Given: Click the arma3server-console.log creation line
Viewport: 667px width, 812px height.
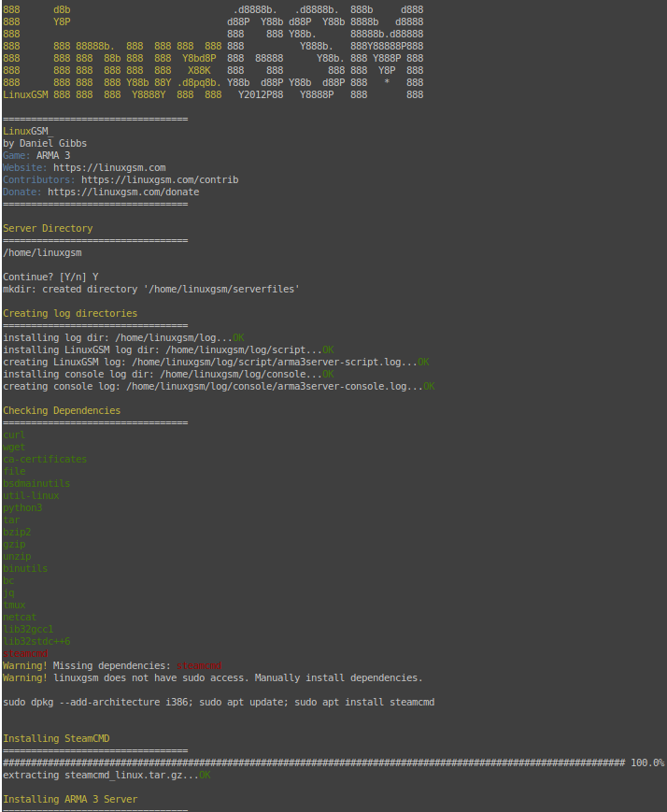Looking at the screenshot, I should pyautogui.click(x=219, y=386).
